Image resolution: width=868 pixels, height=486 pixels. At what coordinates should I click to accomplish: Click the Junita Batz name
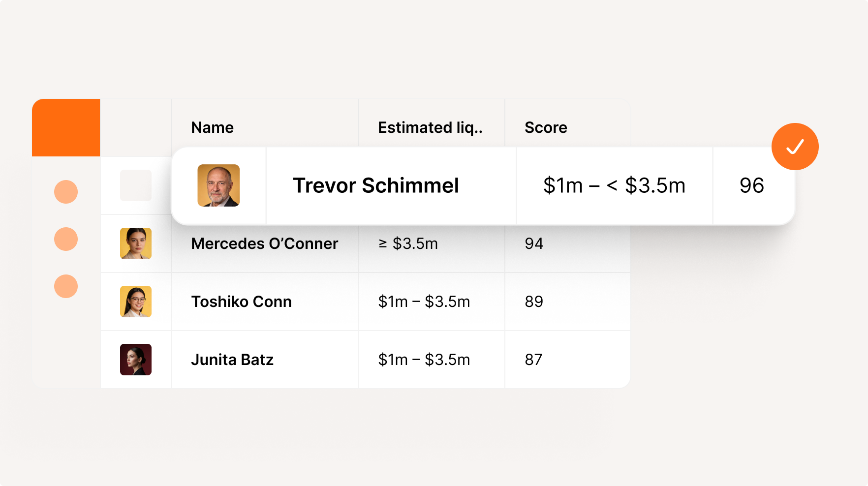[232, 360]
